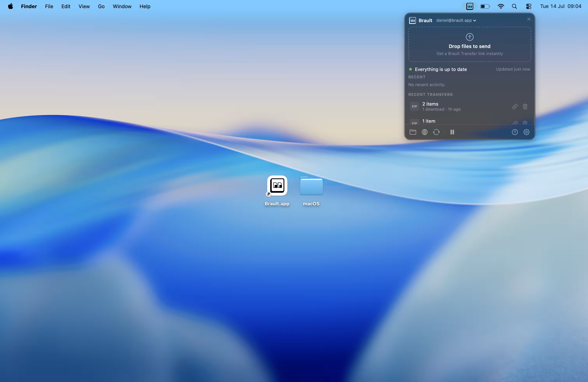Click Everything is up to date status

tap(441, 69)
